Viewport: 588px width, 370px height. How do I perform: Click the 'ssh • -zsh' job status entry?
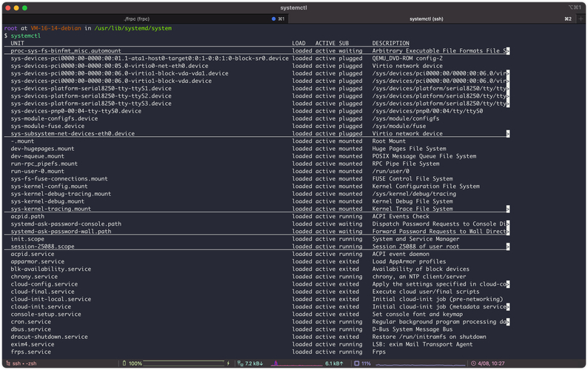click(x=24, y=363)
